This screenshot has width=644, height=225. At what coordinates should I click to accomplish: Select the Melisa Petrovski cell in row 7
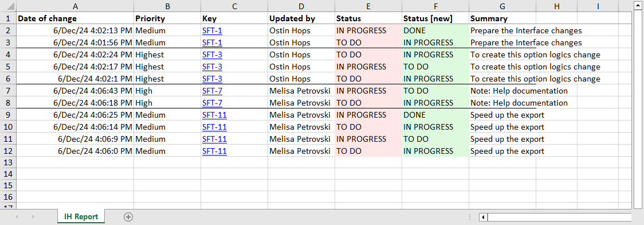[301, 91]
